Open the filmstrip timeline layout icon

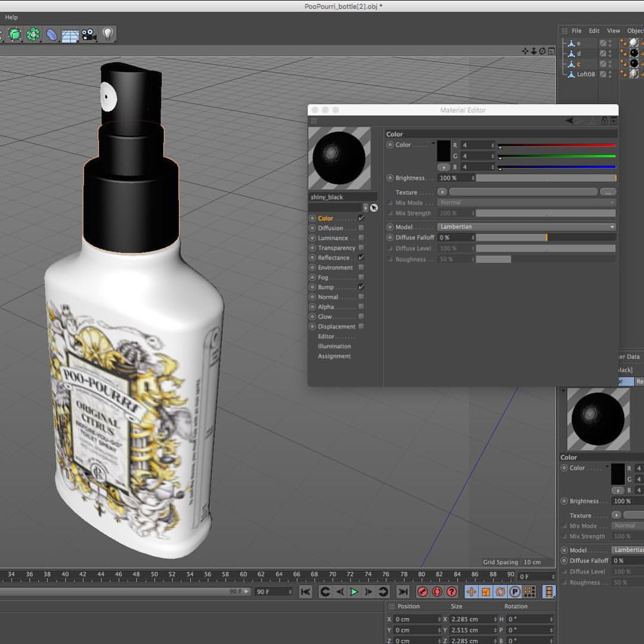click(x=549, y=592)
